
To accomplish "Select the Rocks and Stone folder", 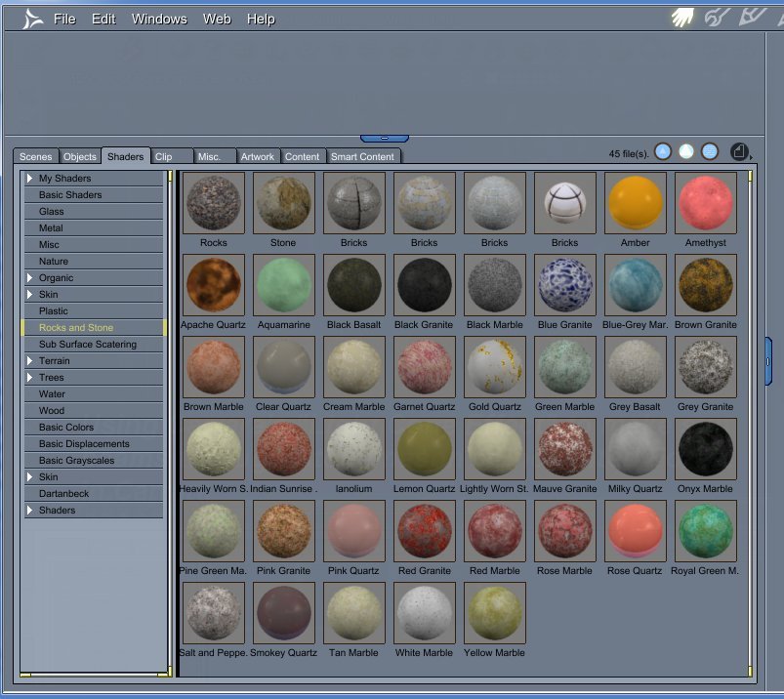I will tap(94, 327).
